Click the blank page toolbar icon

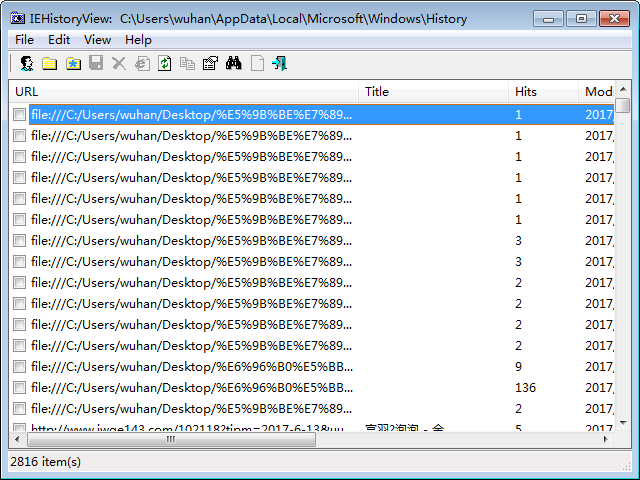tap(257, 63)
